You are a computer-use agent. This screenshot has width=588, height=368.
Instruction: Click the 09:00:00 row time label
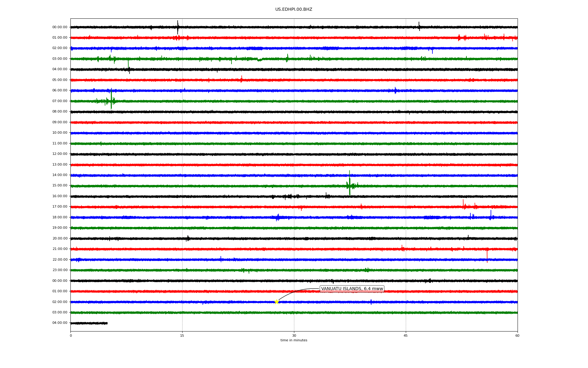point(60,122)
